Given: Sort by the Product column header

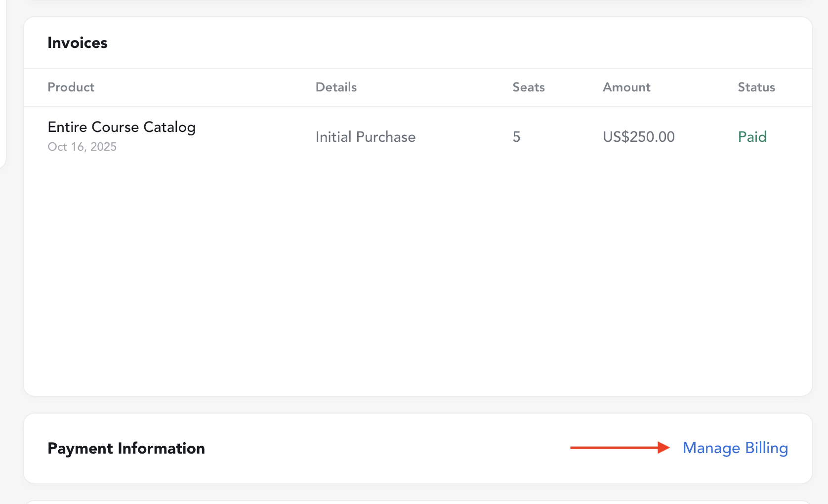Looking at the screenshot, I should [71, 87].
